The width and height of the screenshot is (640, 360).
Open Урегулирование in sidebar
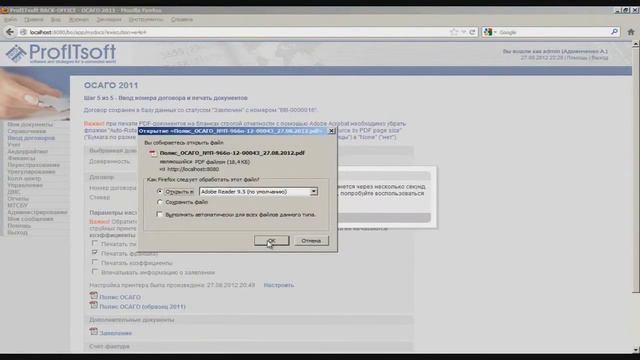31,172
